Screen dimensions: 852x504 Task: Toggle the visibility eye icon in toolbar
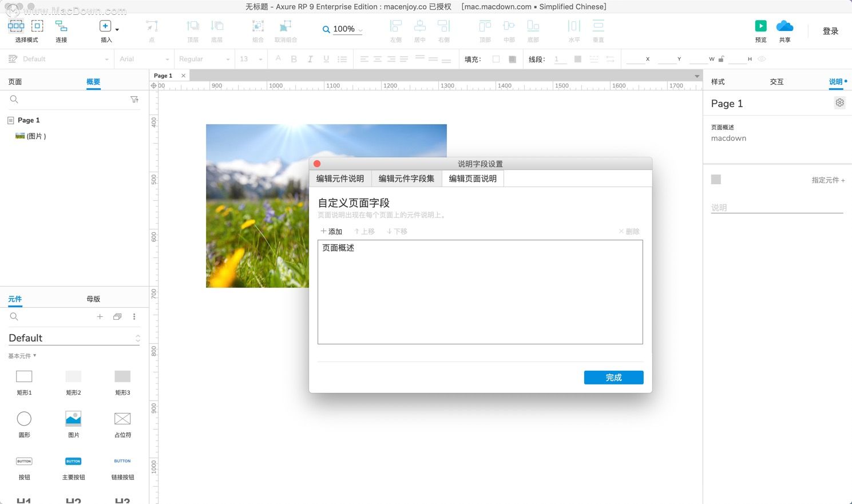[762, 59]
